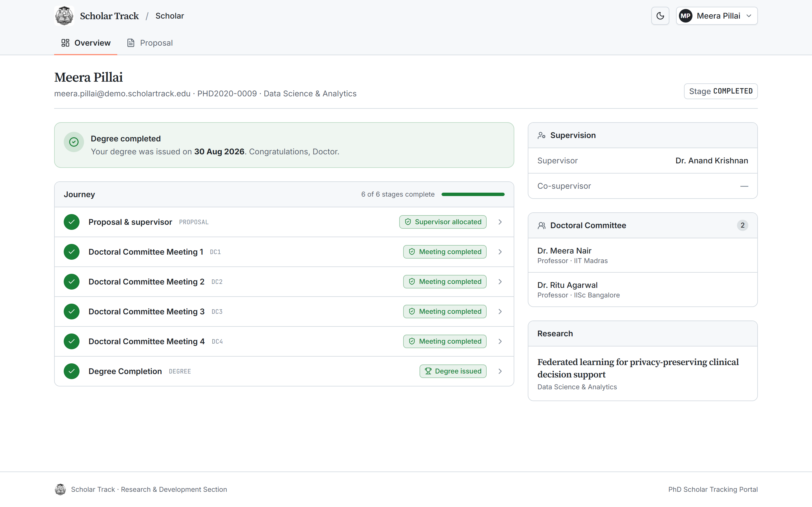Switch to the Proposal tab

coord(150,43)
